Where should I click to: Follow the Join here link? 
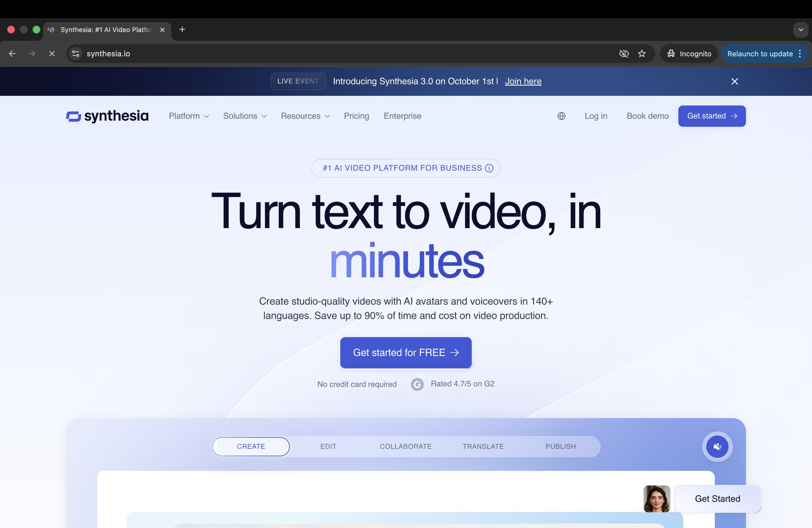tap(523, 81)
